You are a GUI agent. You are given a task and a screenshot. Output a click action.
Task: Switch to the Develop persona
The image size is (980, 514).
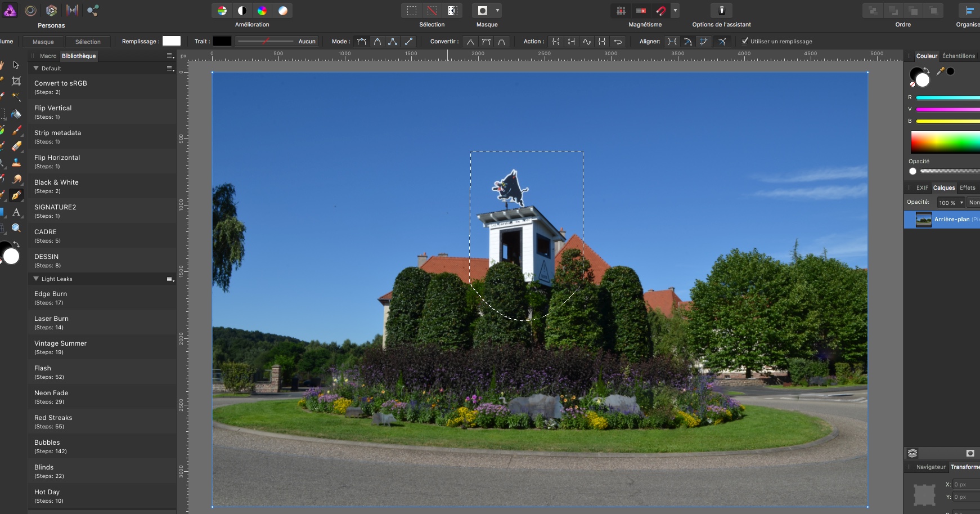click(51, 10)
